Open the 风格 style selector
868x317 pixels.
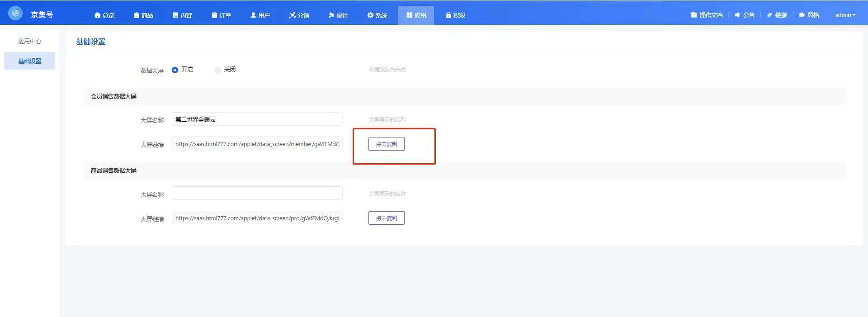point(809,15)
